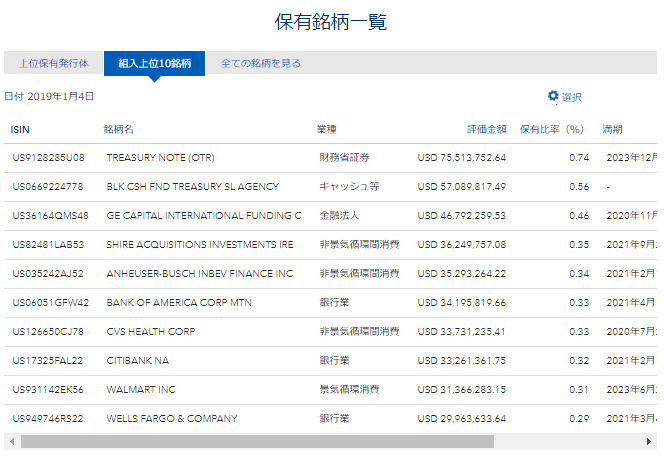Click holding ratio 0.74
This screenshot has height=462, width=664.
[x=579, y=158]
